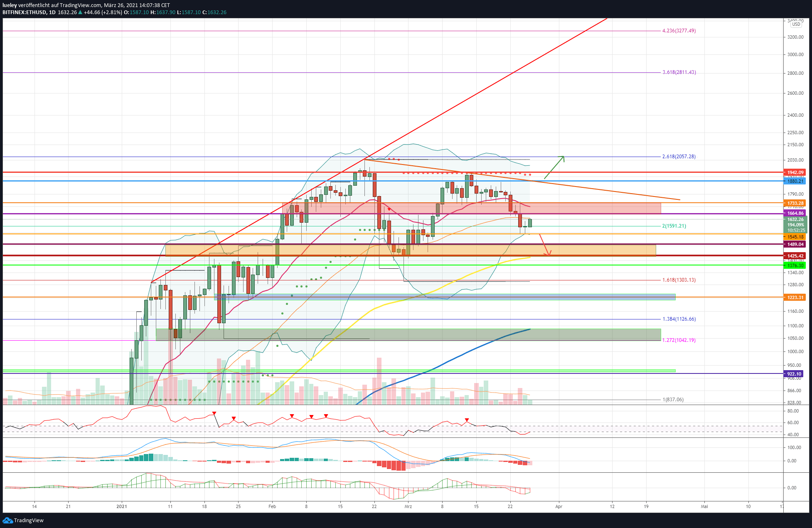The height and width of the screenshot is (528, 812).
Task: Click the green upward arrow annotation
Action: pyautogui.click(x=554, y=167)
